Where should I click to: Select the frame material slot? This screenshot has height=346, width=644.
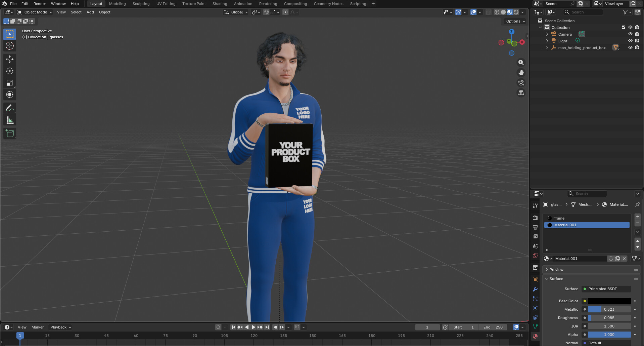[x=587, y=218]
